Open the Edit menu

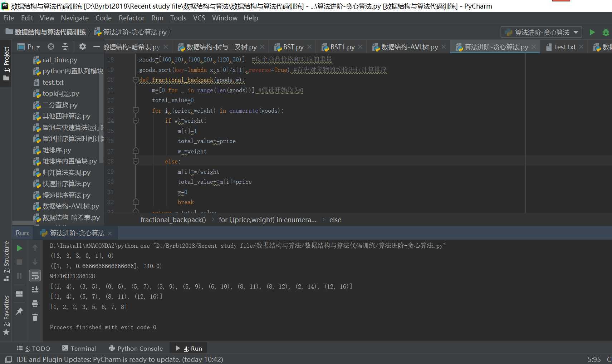coord(27,18)
